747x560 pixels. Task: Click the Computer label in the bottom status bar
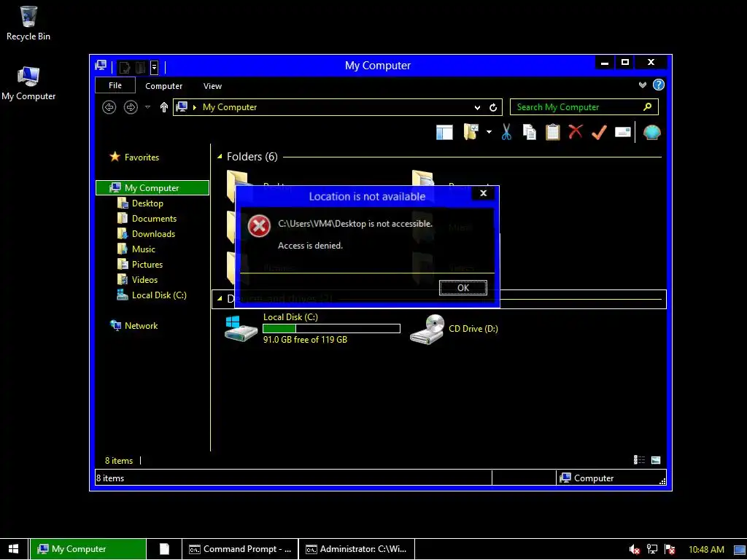pyautogui.click(x=594, y=478)
